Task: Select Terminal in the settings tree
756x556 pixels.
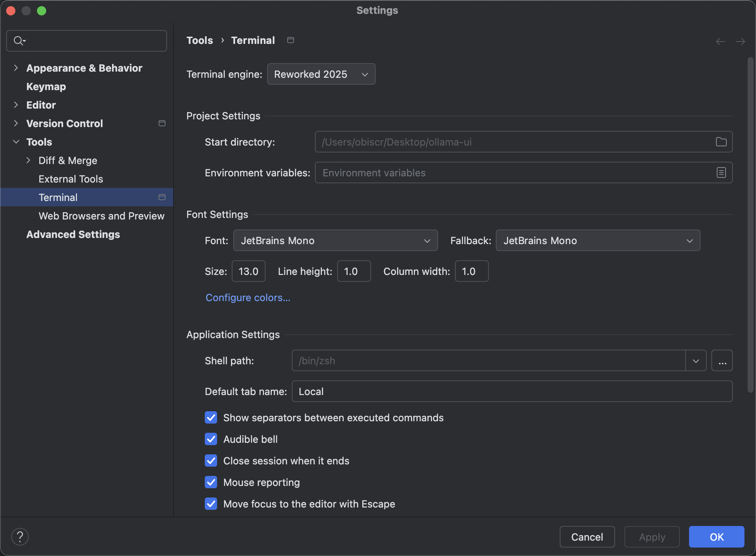Action: [x=87, y=197]
